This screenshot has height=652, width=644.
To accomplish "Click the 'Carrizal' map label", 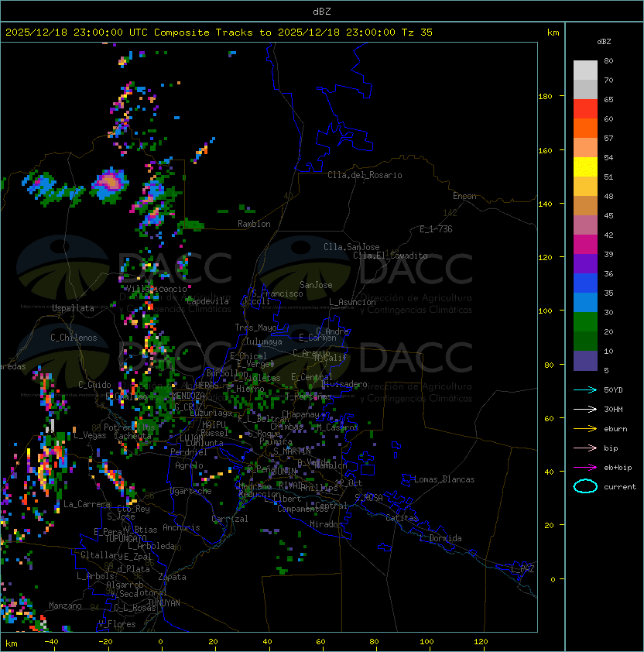I will [x=230, y=519].
